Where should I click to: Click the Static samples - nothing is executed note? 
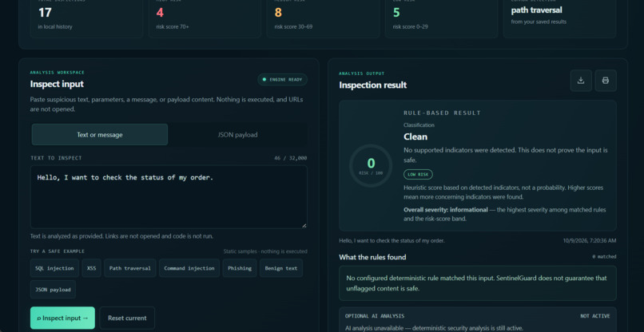point(265,251)
